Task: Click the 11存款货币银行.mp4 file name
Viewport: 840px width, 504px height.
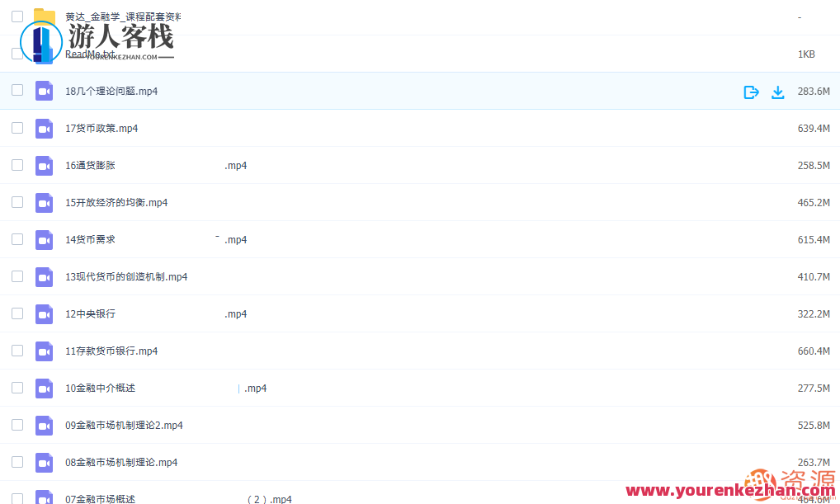Action: pyautogui.click(x=111, y=351)
